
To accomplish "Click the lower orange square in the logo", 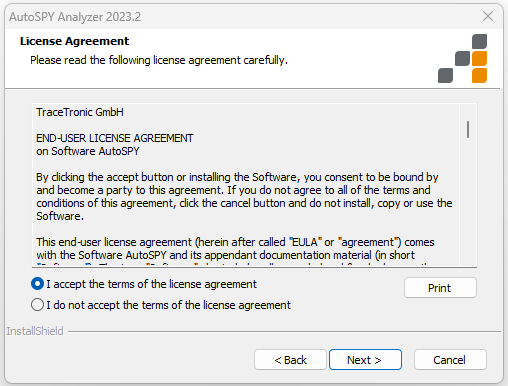I will [x=479, y=75].
